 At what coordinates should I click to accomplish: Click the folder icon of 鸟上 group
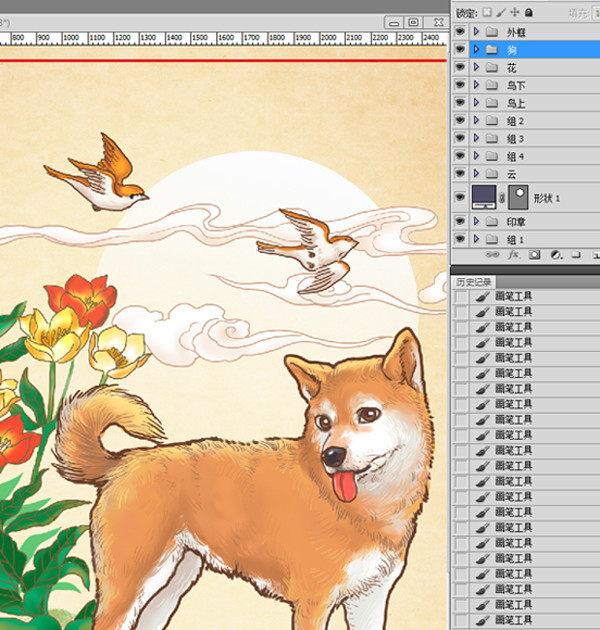491,103
